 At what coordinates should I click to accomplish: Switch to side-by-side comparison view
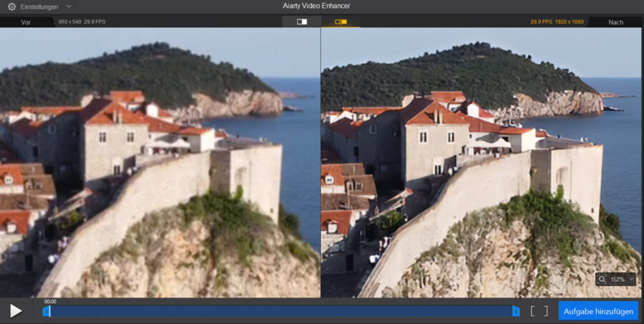coord(341,21)
